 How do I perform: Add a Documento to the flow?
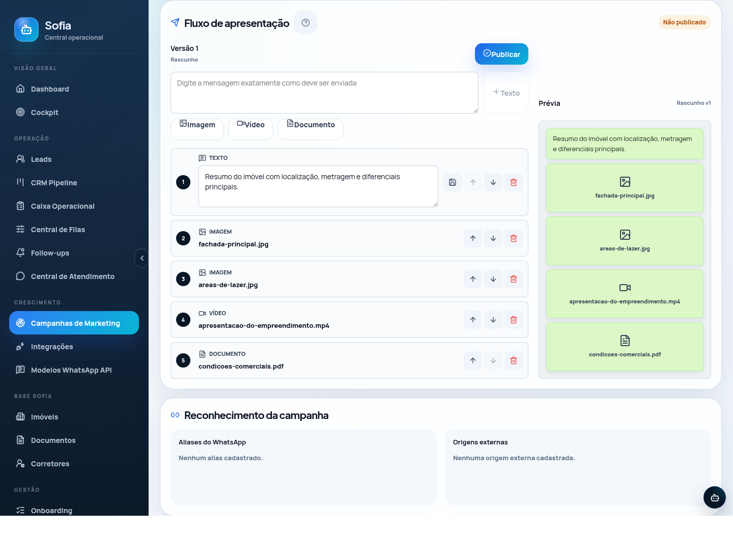(x=311, y=129)
